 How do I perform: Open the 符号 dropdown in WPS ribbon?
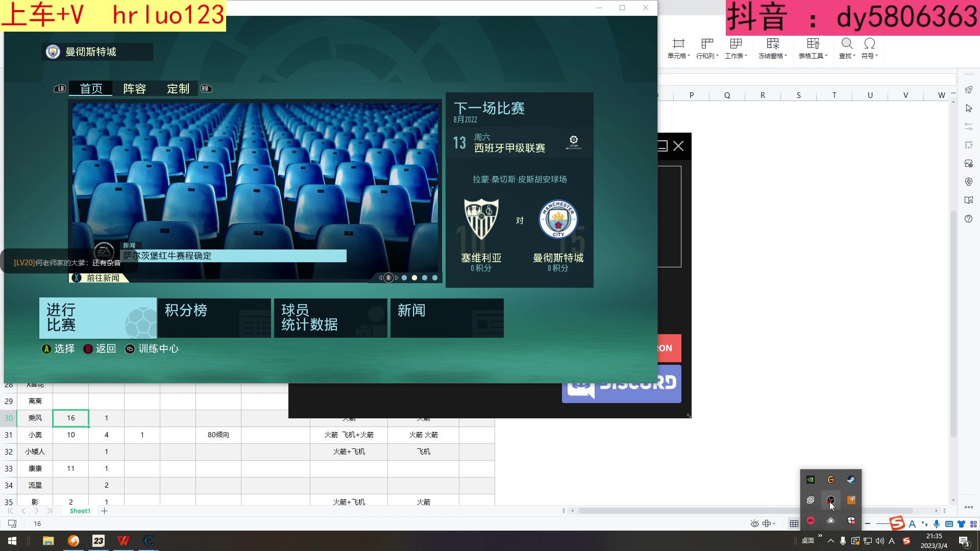870,49
